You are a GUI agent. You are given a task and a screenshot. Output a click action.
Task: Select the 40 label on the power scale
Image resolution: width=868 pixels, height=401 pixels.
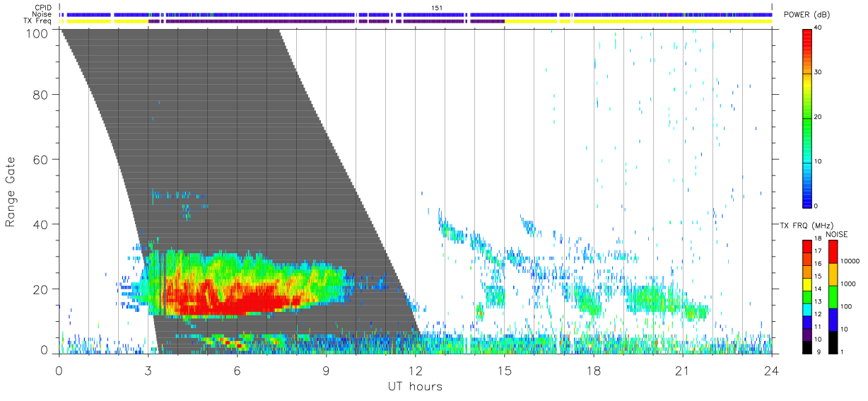coord(819,29)
